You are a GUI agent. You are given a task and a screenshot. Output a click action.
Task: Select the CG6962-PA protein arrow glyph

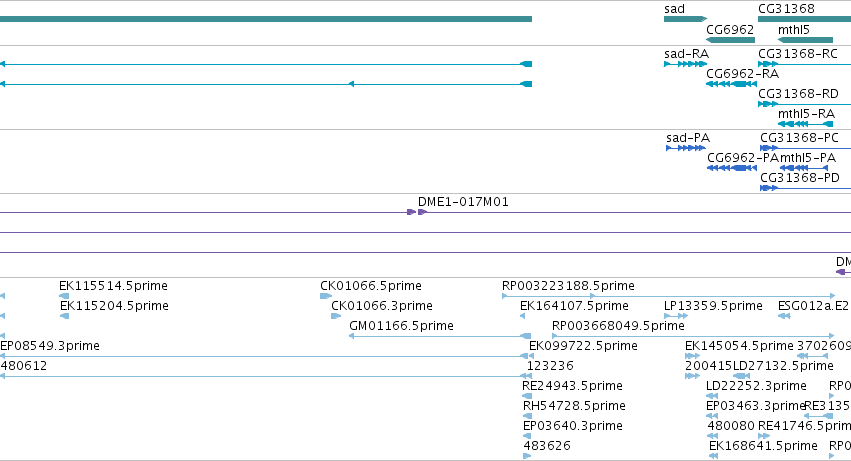click(732, 168)
